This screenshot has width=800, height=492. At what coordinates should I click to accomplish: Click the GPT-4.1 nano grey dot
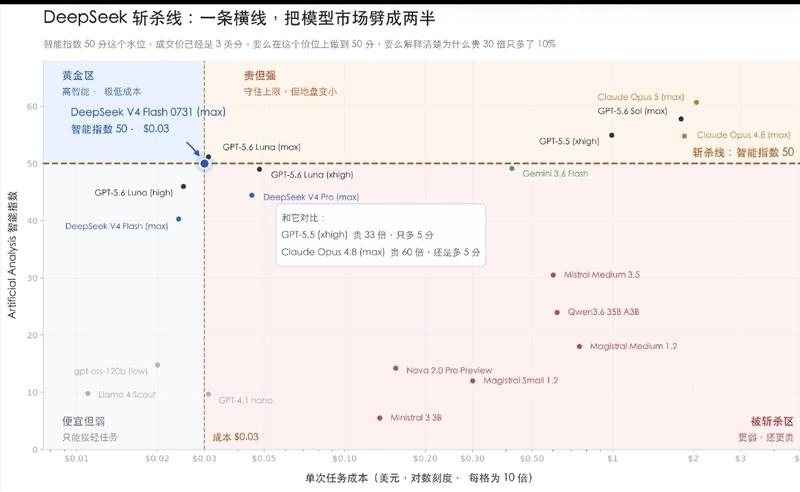point(208,394)
